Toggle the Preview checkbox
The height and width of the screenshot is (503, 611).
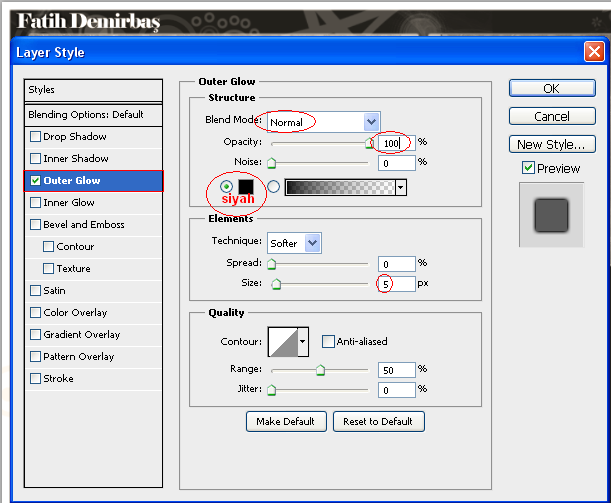click(x=528, y=168)
